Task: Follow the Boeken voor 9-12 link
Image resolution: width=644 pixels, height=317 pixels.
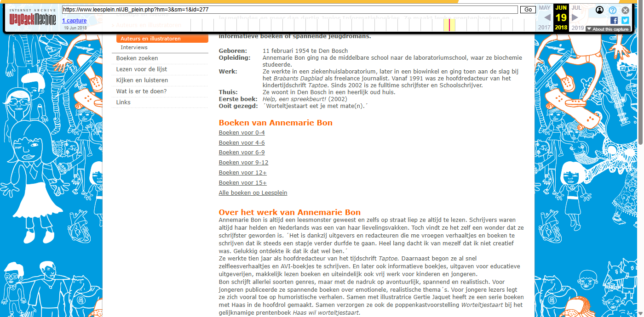Action: [243, 163]
